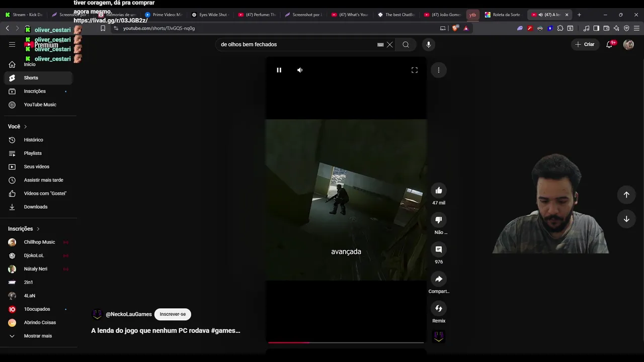Open the Brave Wallet icon
The width and height of the screenshot is (644, 362).
[x=606, y=28]
